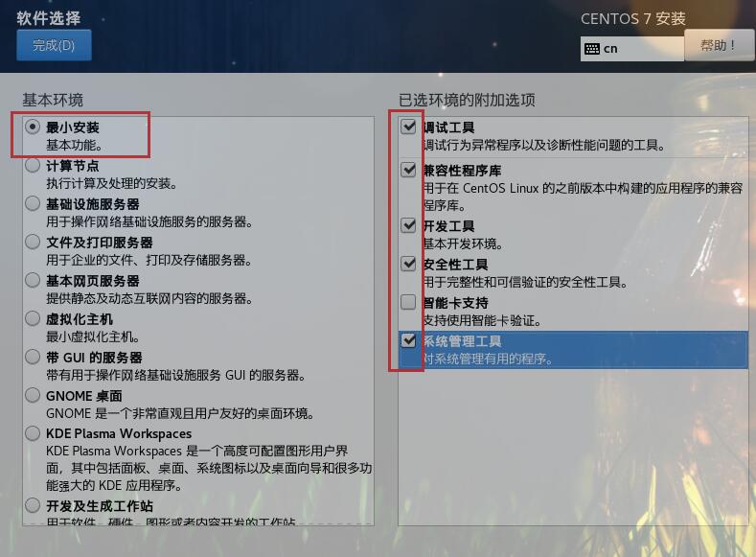Click the 完成(D) done button
This screenshot has width=756, height=557.
click(54, 45)
